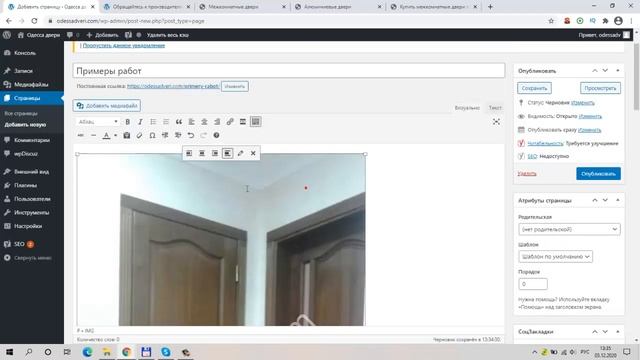Viewport: 640px width, 360px height.
Task: Insert a horizontal line
Action: click(93, 135)
